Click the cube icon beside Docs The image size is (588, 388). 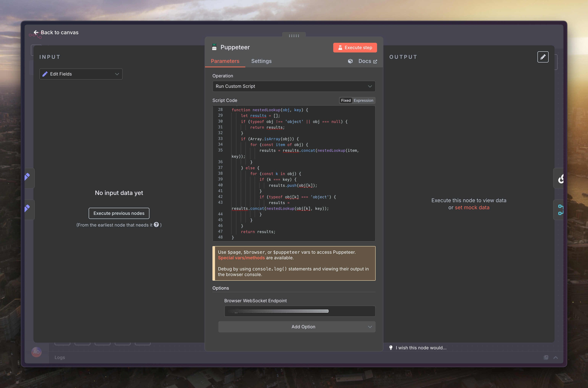[x=350, y=61]
